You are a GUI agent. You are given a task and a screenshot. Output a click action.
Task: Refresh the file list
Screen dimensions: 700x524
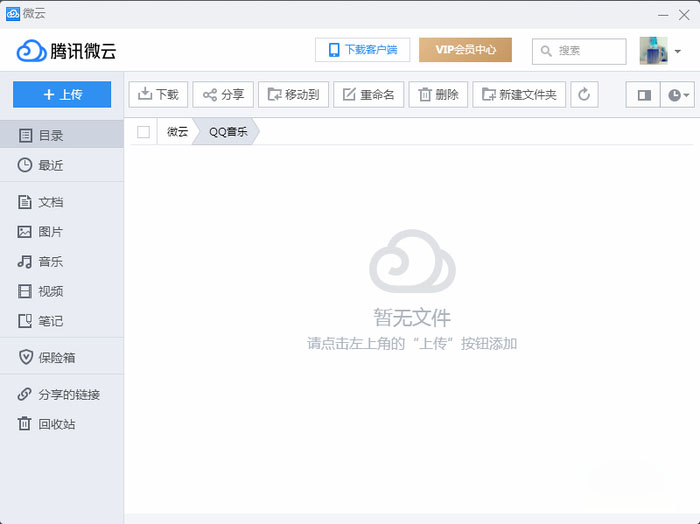pos(584,95)
